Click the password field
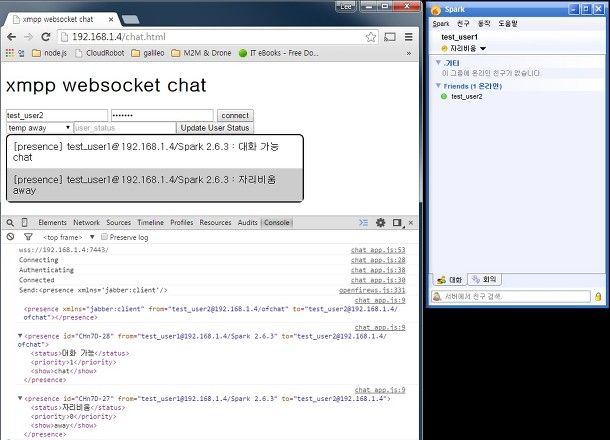 click(162, 115)
